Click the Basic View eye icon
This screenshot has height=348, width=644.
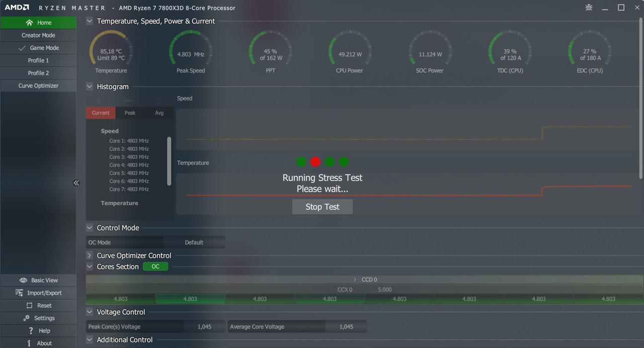tap(23, 280)
